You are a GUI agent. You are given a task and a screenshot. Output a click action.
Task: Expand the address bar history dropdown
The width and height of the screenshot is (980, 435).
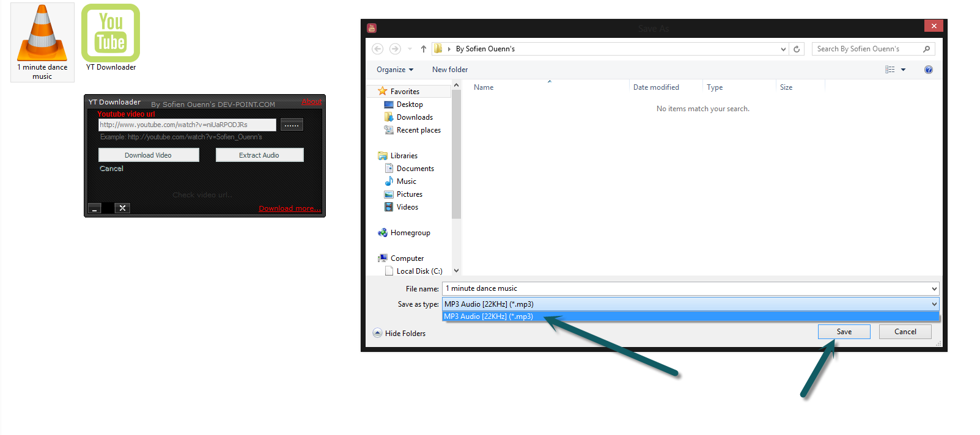[x=783, y=49]
